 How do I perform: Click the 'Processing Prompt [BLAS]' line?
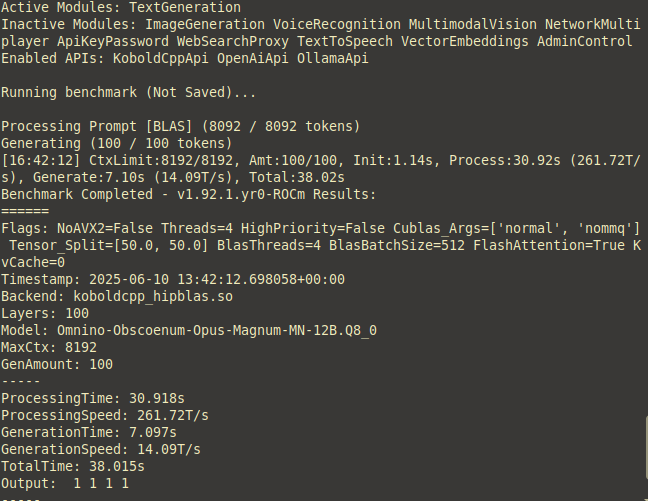(x=181, y=126)
